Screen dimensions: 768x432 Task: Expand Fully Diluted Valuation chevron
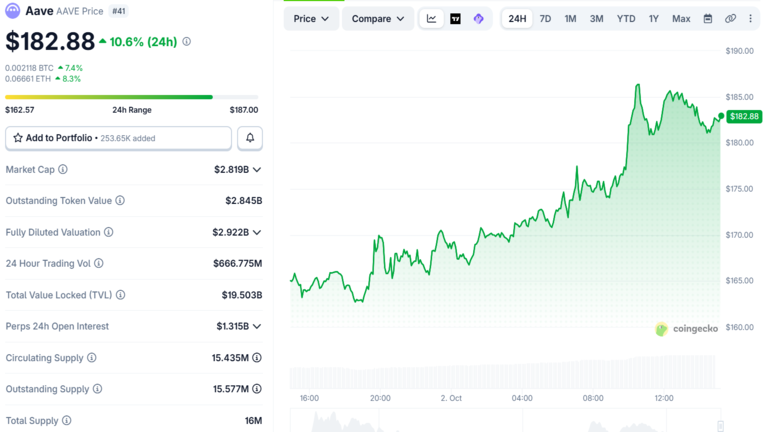point(257,232)
